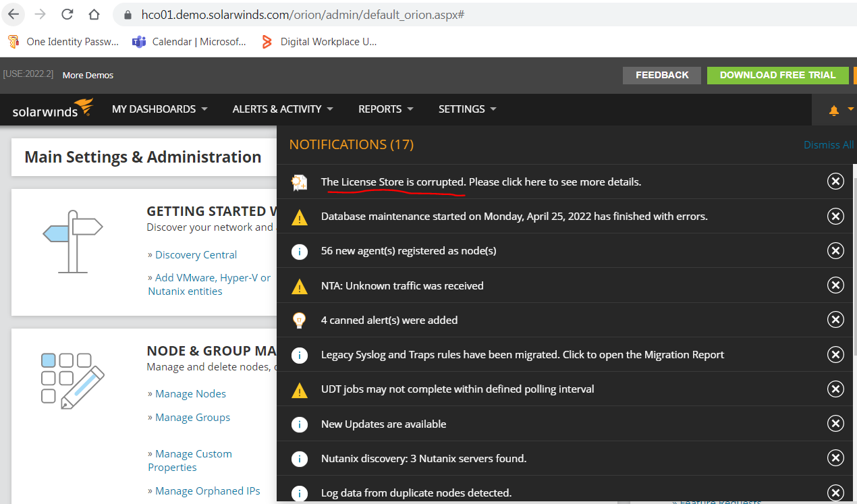
Task: Click Add VMware, Hyper-V or Nutanix entities
Action: (x=209, y=284)
